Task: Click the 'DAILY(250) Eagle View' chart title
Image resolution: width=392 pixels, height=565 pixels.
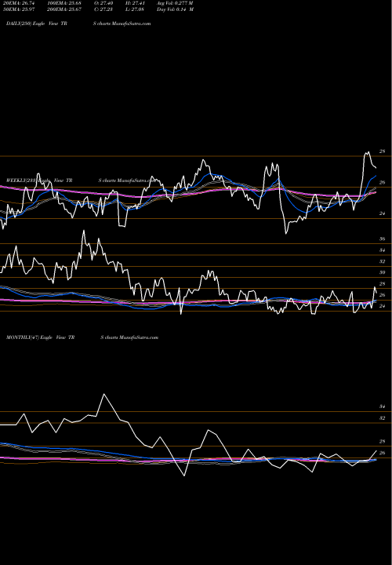Action: (x=37, y=24)
